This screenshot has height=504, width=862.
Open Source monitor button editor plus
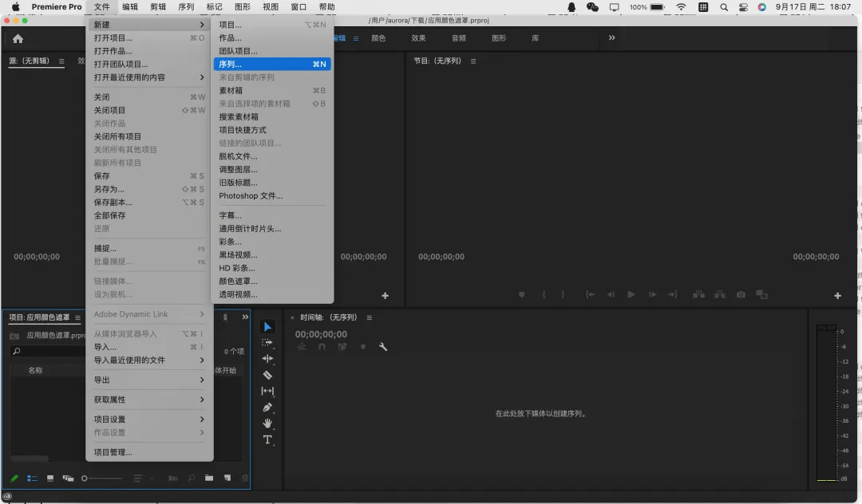tap(386, 295)
